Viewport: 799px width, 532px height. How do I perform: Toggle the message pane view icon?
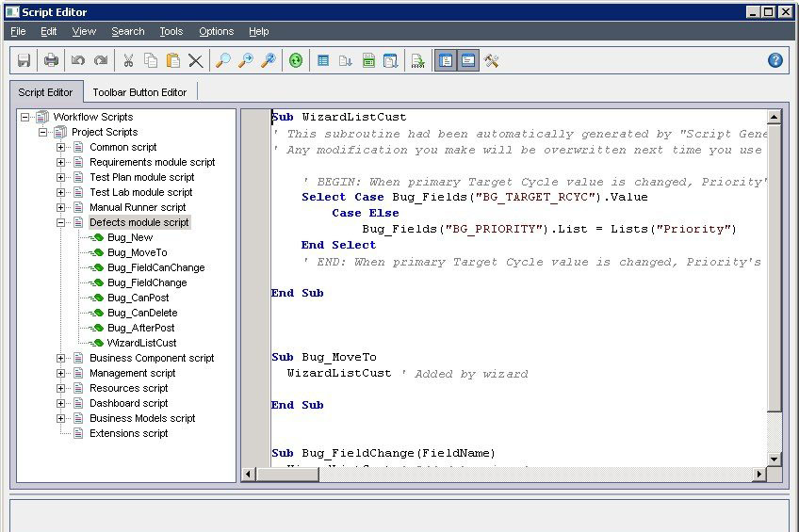click(x=468, y=60)
